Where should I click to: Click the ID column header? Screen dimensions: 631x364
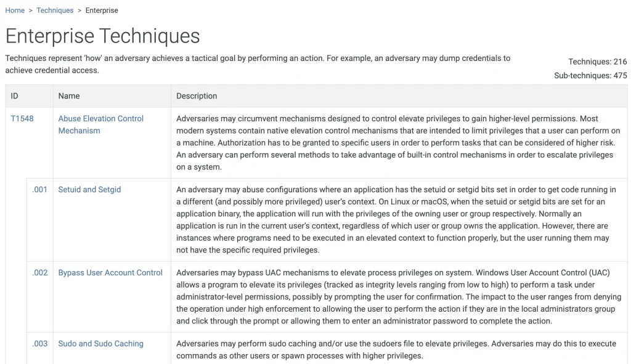[x=15, y=96]
